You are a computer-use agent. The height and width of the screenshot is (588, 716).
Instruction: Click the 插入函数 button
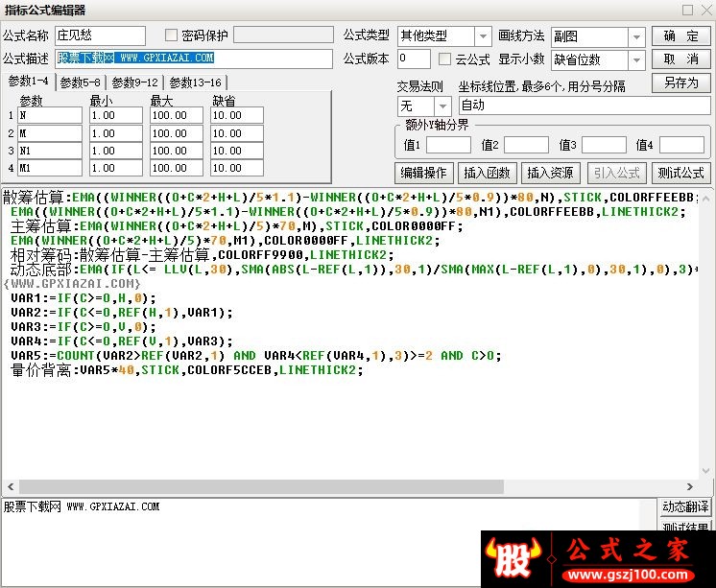tap(488, 173)
